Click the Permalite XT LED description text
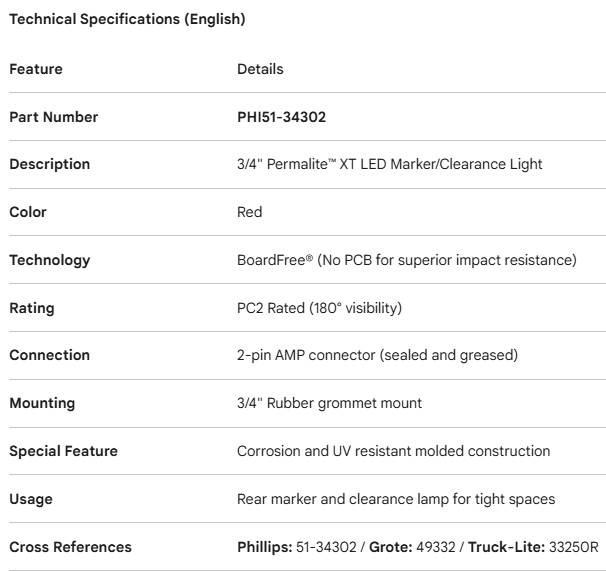This screenshot has width=606, height=571. click(389, 164)
